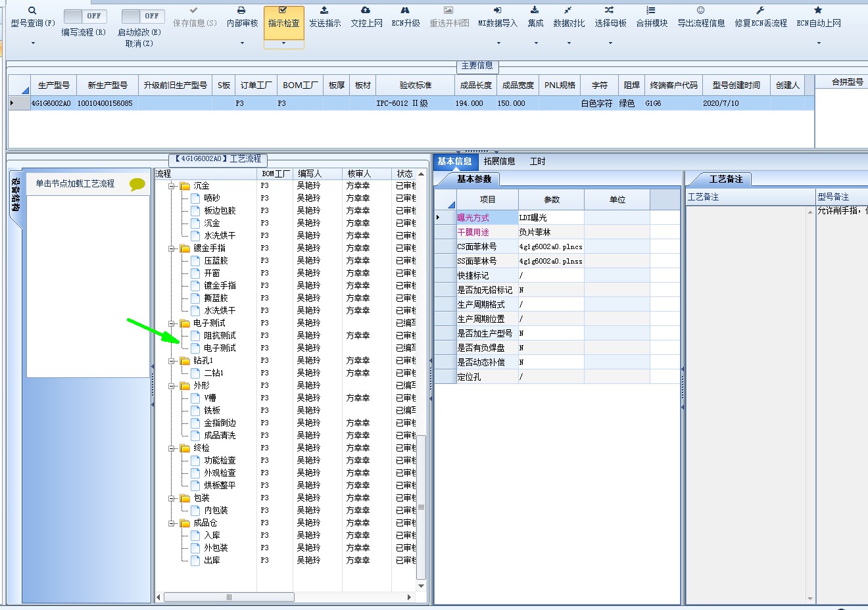
Task: Collapse the 电子测试 folder node
Action: pos(172,323)
